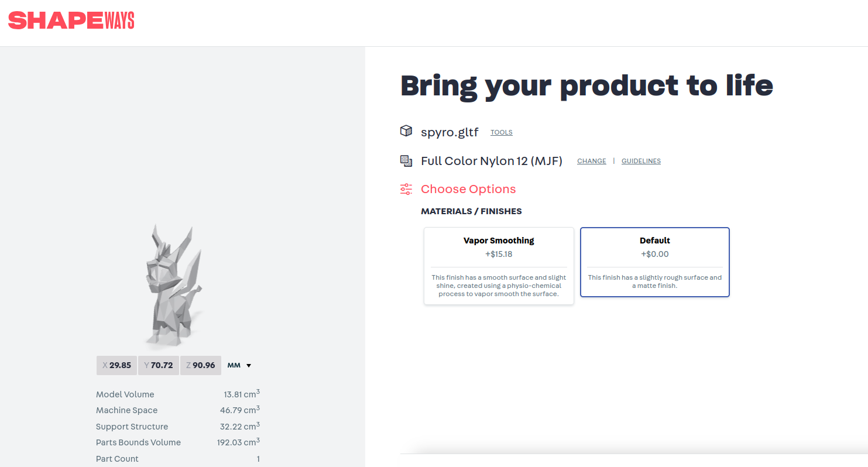Select the Vapor Smoothing finish option
868x467 pixels.
(x=499, y=266)
